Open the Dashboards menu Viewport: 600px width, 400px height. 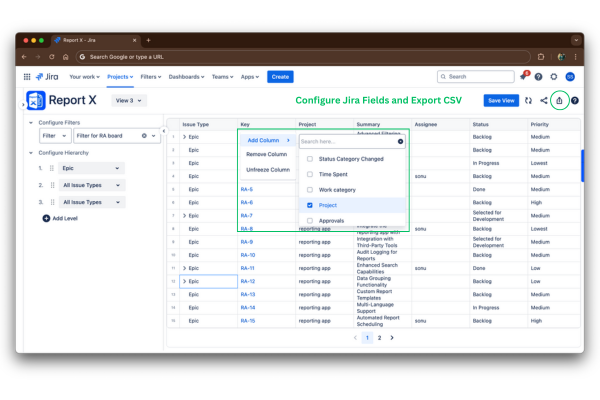pos(186,77)
